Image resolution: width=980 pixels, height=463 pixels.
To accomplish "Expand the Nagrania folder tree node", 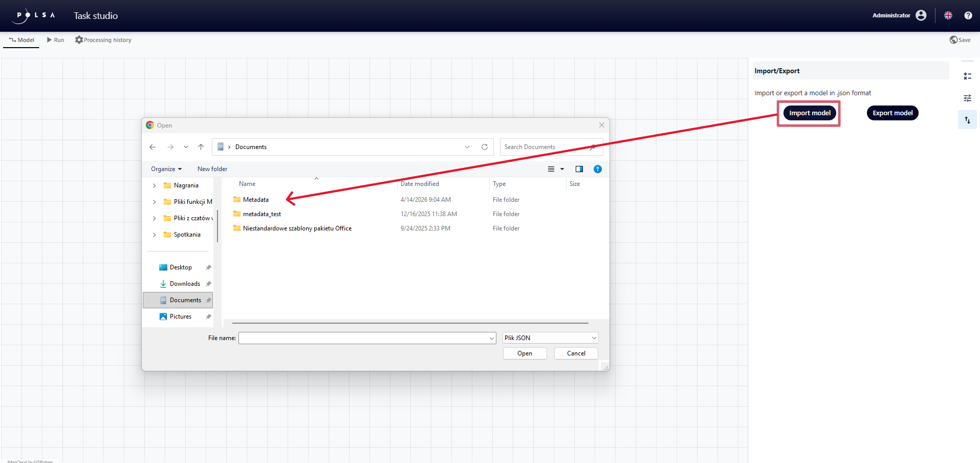I will coord(155,185).
